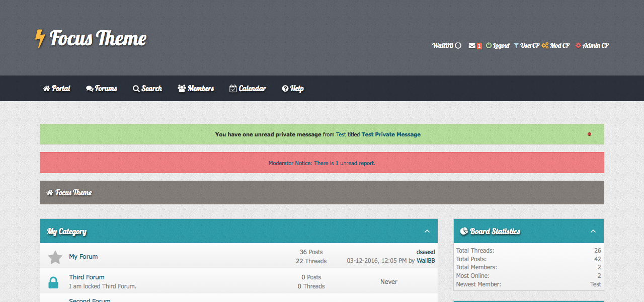Open the Portal menu item
This screenshot has height=302, width=644.
(57, 89)
